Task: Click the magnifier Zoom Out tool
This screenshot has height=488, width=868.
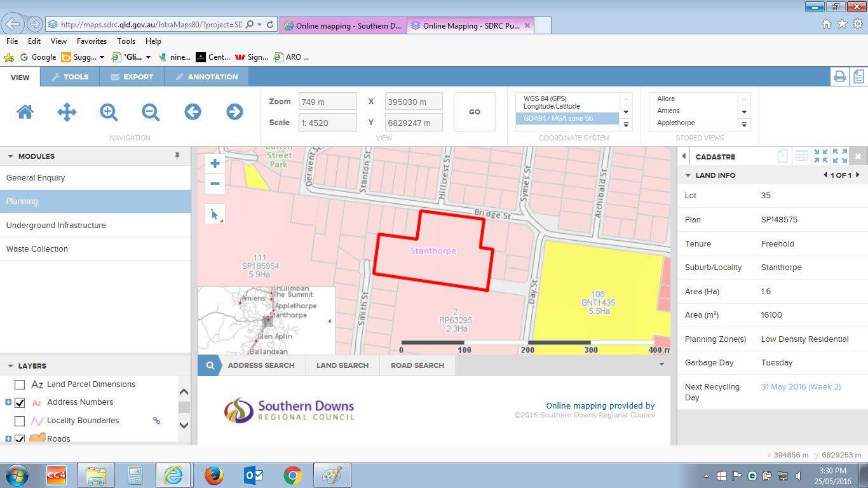Action: 151,112
